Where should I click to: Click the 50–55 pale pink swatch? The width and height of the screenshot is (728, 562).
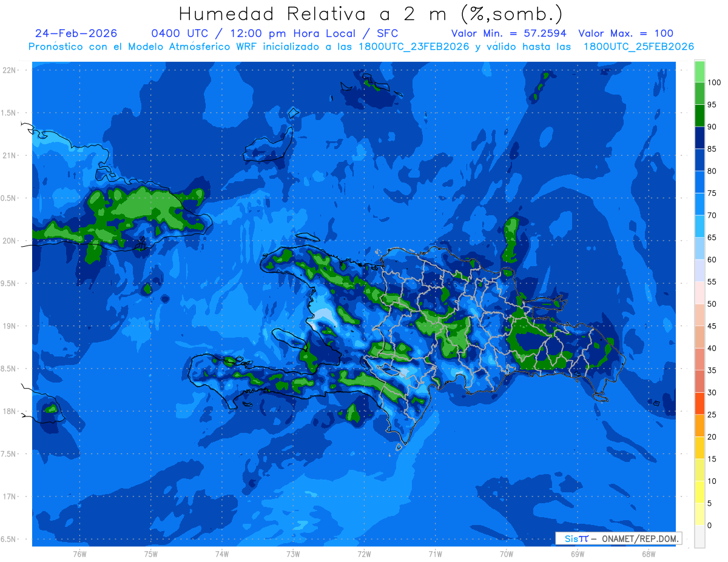[699, 293]
